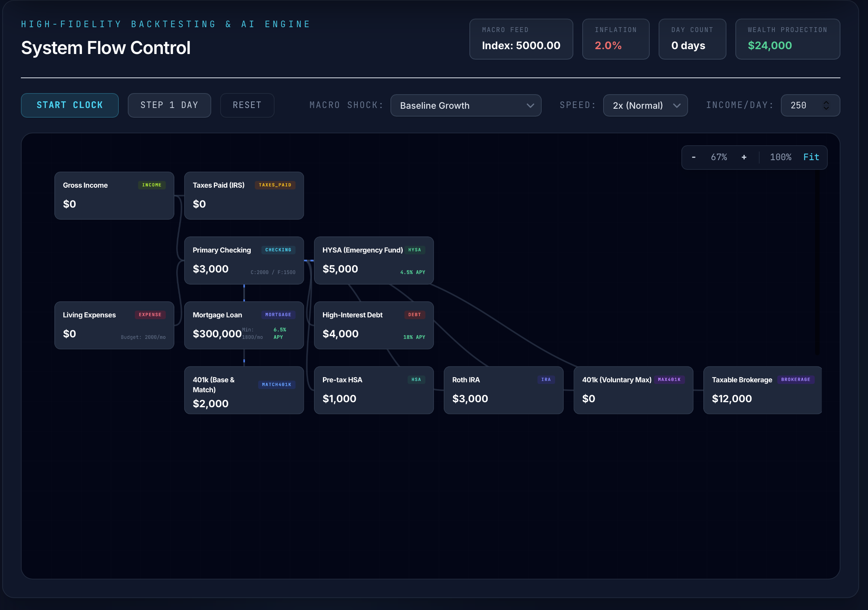Advance simulation with STEP 1 DAY

coord(169,105)
